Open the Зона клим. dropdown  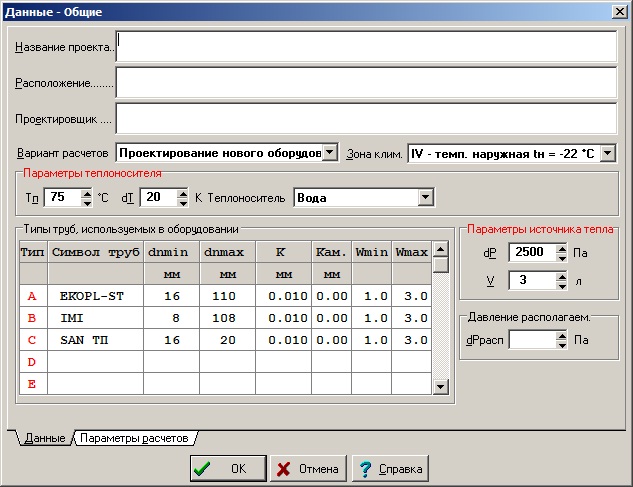coord(608,153)
